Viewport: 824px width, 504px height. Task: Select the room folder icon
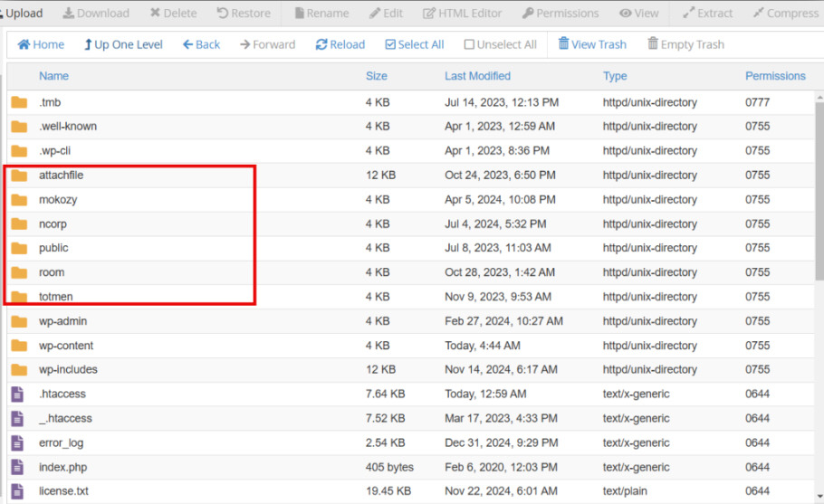(19, 272)
